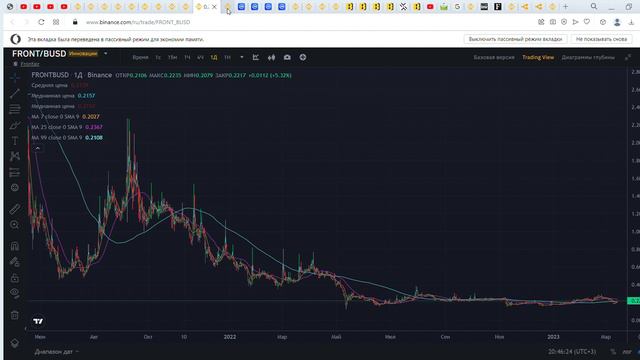Switch to the basic version chart
Screen dimensions: 640x360
tap(494, 58)
